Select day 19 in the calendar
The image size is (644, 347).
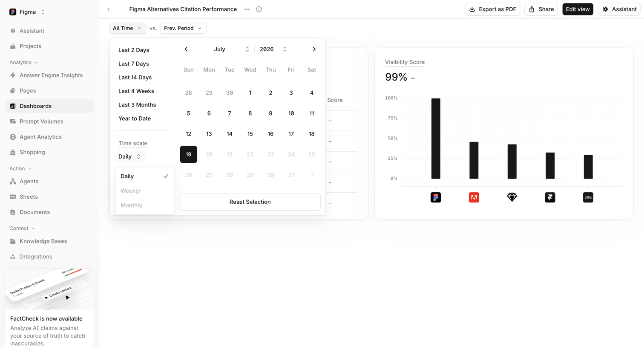188,154
